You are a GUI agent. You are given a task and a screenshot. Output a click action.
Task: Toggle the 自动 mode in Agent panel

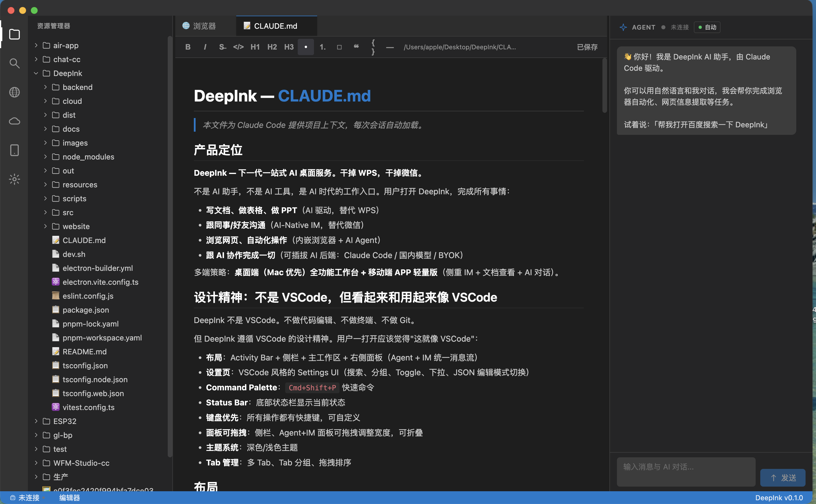(x=707, y=27)
